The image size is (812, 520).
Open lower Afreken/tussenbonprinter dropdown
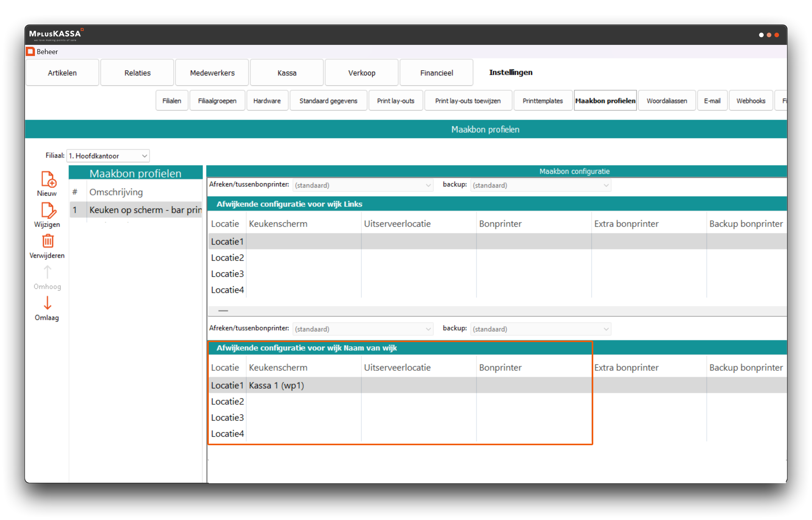tap(363, 329)
